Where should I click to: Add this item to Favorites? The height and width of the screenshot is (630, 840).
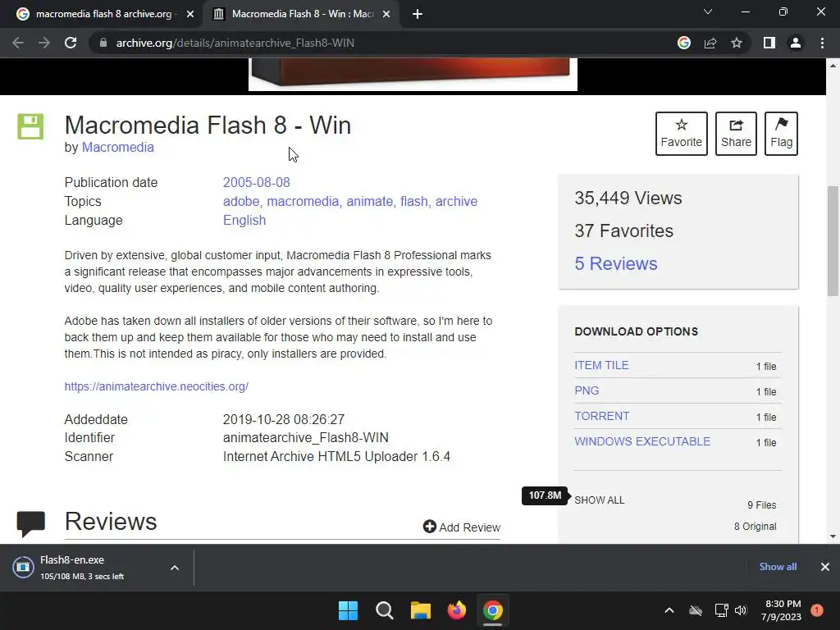(x=682, y=134)
